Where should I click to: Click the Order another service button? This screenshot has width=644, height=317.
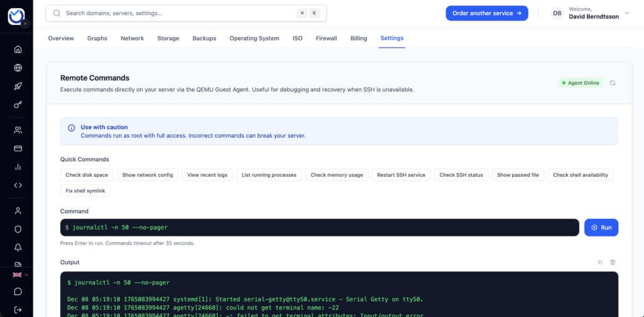click(487, 13)
